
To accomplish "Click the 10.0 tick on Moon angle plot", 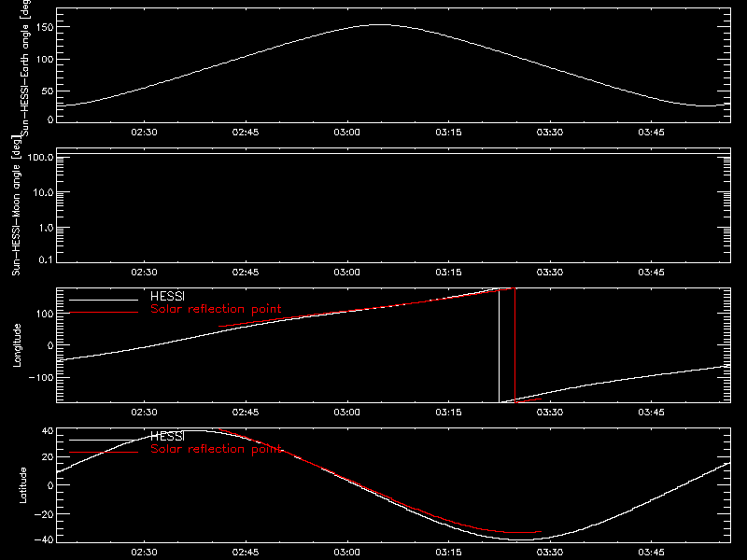I will tap(43, 192).
